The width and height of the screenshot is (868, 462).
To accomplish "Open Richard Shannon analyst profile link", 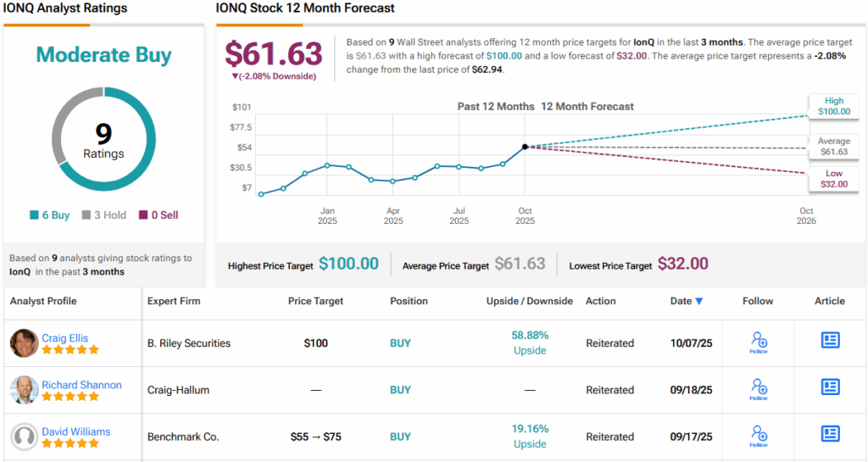I will coord(81,384).
